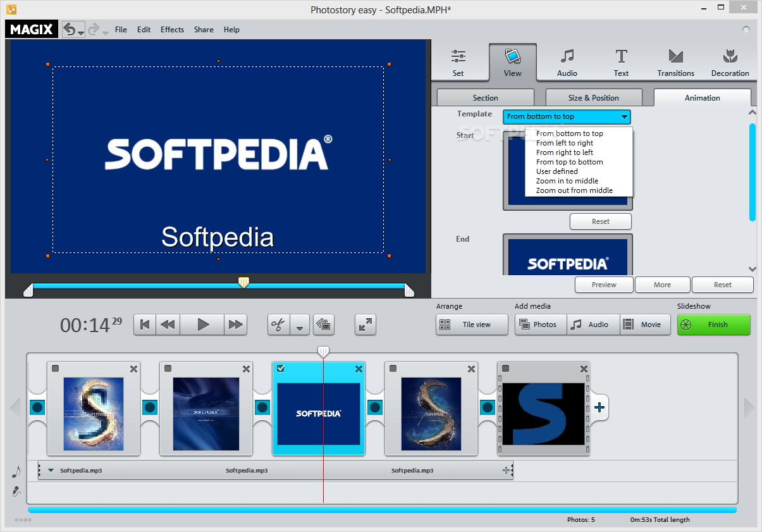Toggle checkbox on fourth slide thumbnail
This screenshot has height=532, width=762.
click(393, 369)
